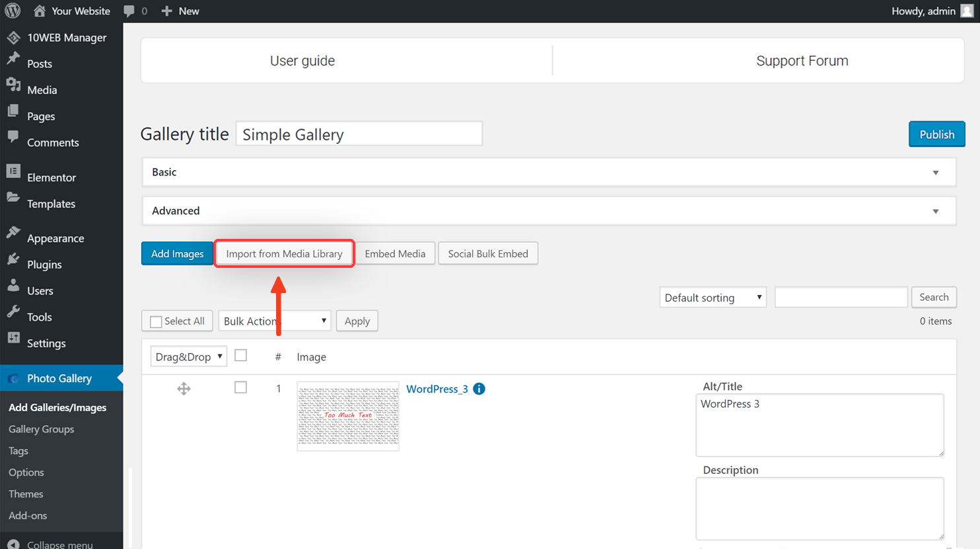The width and height of the screenshot is (980, 549).
Task: Open the User guide link
Action: [x=302, y=61]
